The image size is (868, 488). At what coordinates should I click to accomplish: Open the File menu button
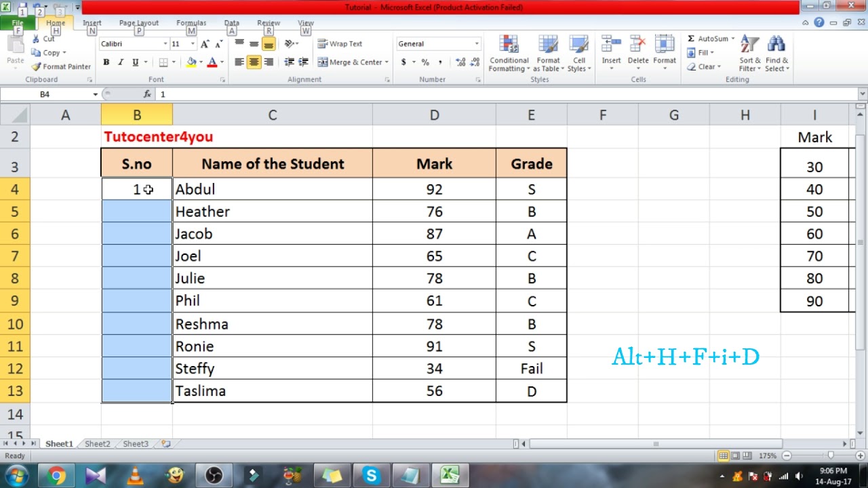(18, 23)
